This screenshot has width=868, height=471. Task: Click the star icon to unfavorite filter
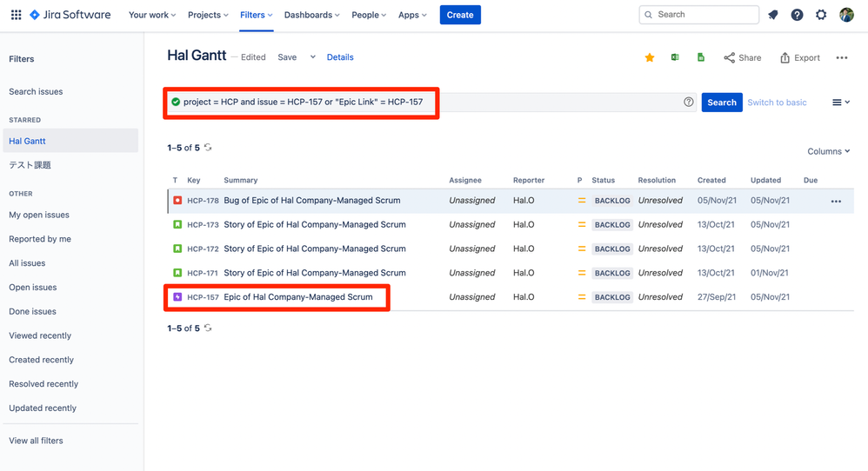(650, 57)
